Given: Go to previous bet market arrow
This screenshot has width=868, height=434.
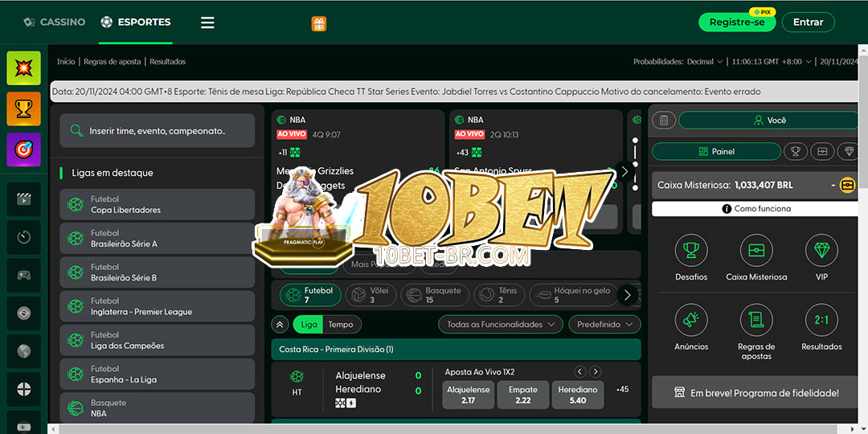Looking at the screenshot, I should point(579,372).
